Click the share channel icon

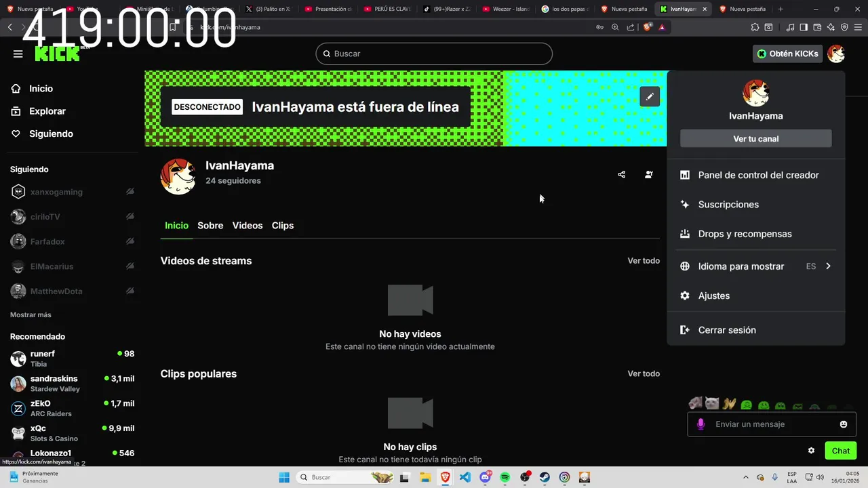click(x=621, y=175)
